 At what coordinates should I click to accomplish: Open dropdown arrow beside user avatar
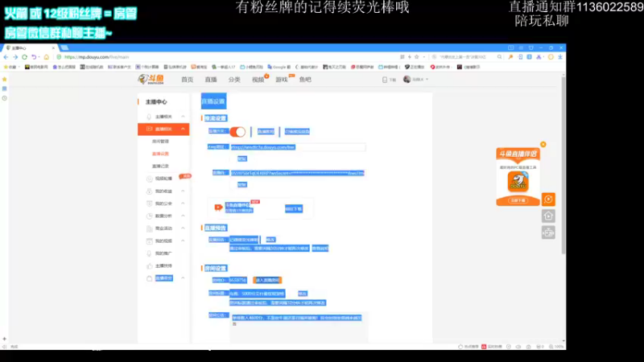click(427, 79)
